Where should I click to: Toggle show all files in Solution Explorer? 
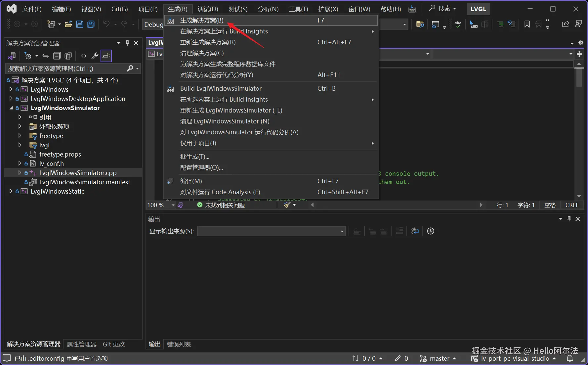pyautogui.click(x=68, y=56)
